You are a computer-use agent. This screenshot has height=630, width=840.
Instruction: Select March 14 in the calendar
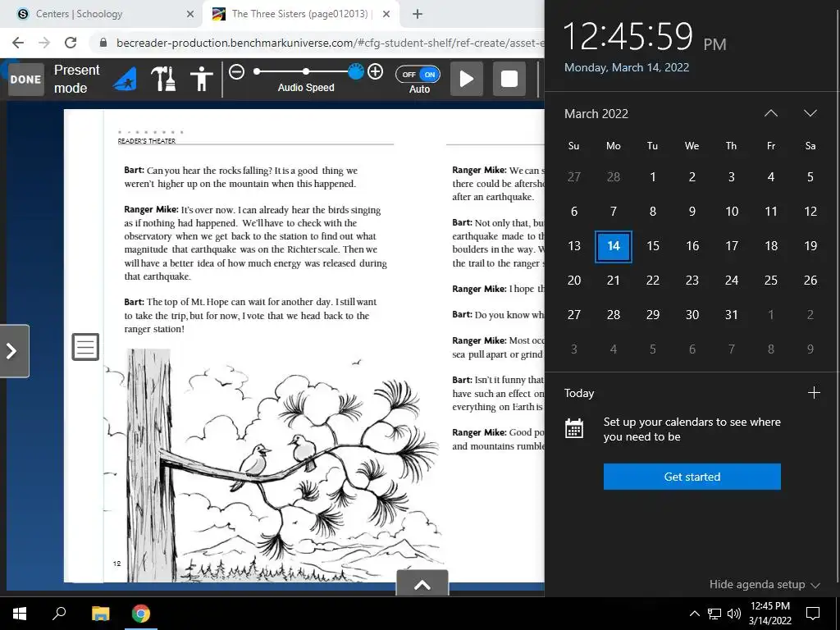pos(614,246)
